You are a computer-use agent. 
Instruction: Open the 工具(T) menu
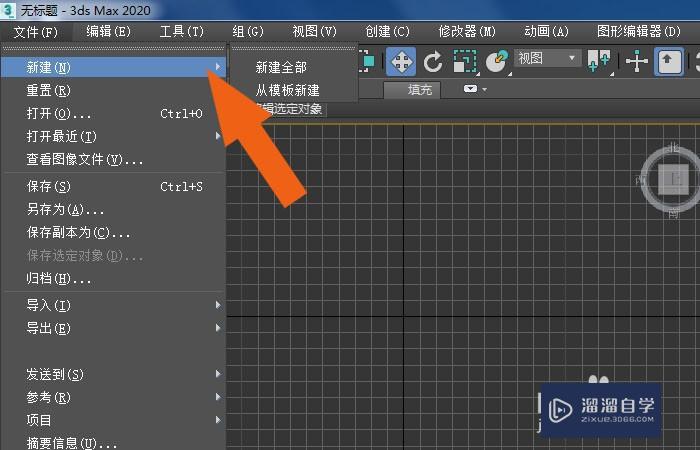[182, 32]
